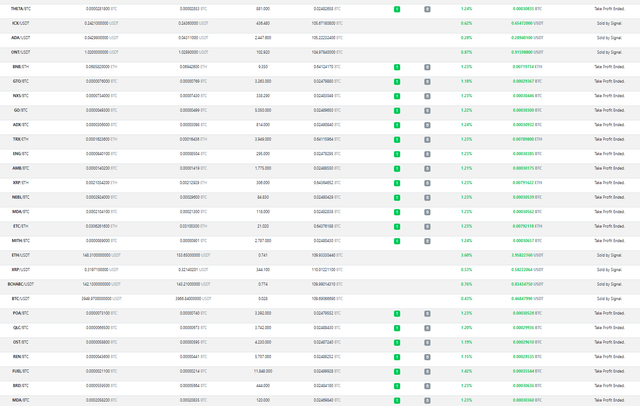
Task: Click the ONT/USDT pair name
Action: 20,52
